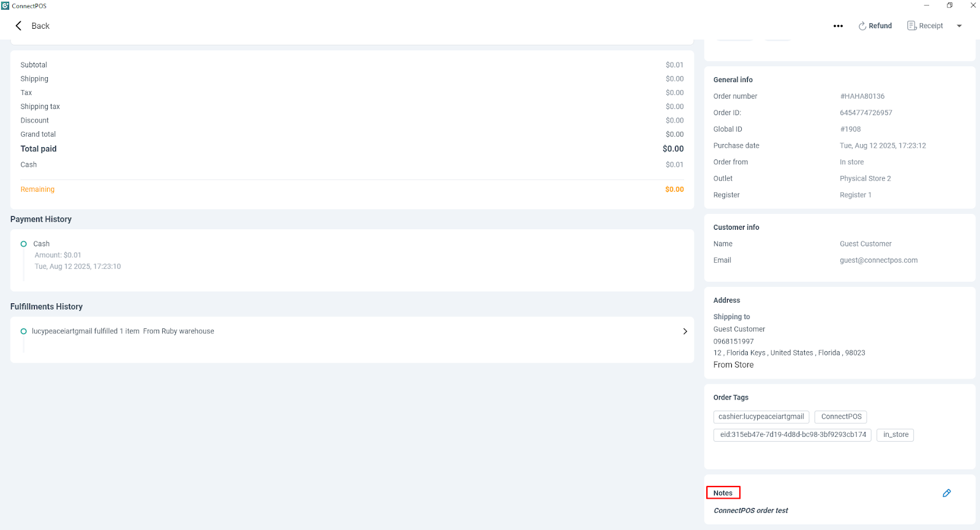Click the Refund button

pos(875,26)
